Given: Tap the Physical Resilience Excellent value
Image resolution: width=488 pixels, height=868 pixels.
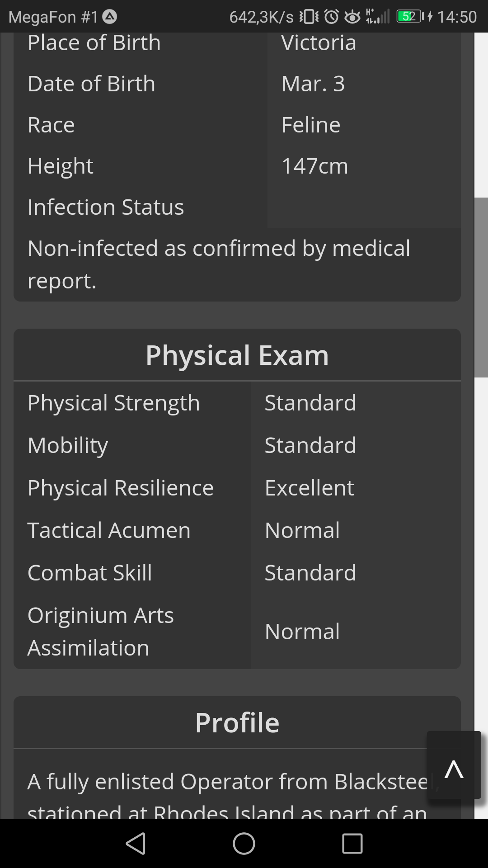Looking at the screenshot, I should click(x=310, y=487).
